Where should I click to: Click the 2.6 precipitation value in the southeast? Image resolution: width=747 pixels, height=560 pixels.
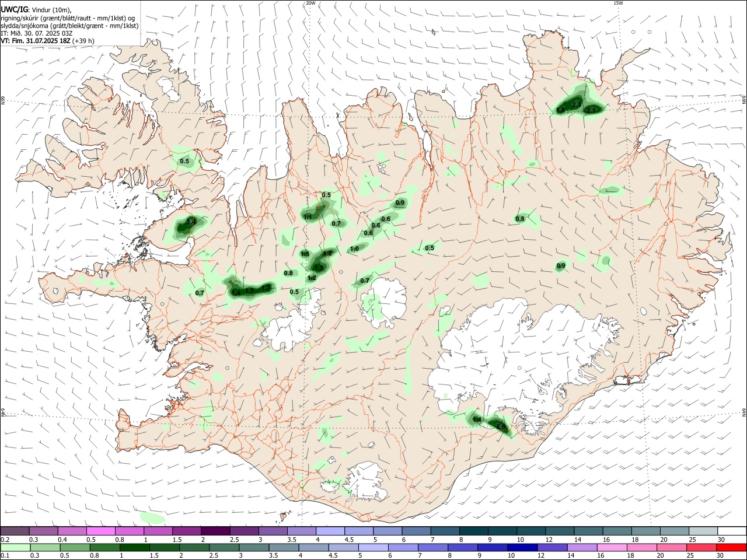coord(501,426)
